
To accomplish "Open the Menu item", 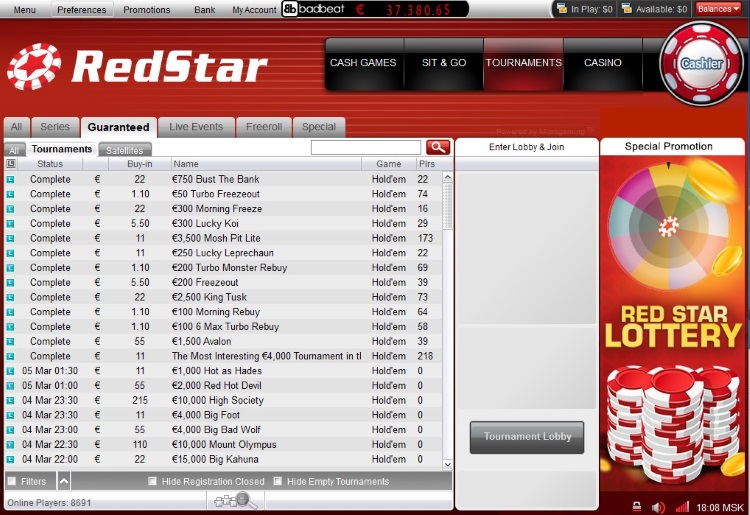I will [x=25, y=10].
